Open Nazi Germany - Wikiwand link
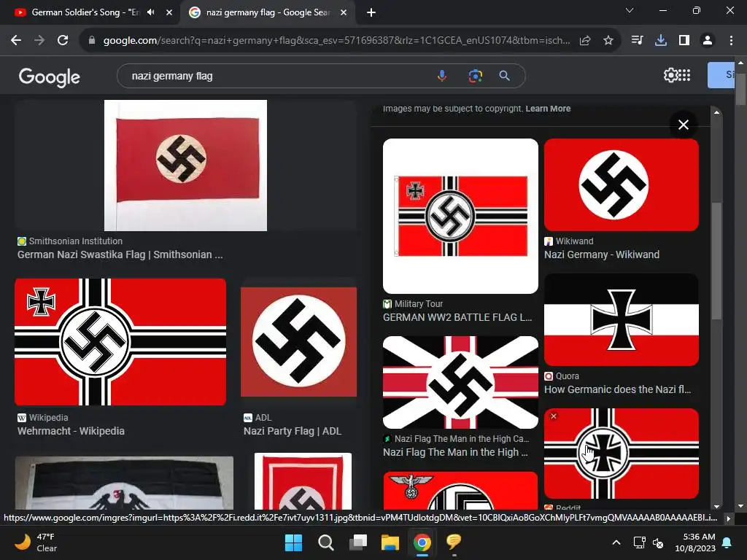The image size is (747, 560). tap(602, 254)
